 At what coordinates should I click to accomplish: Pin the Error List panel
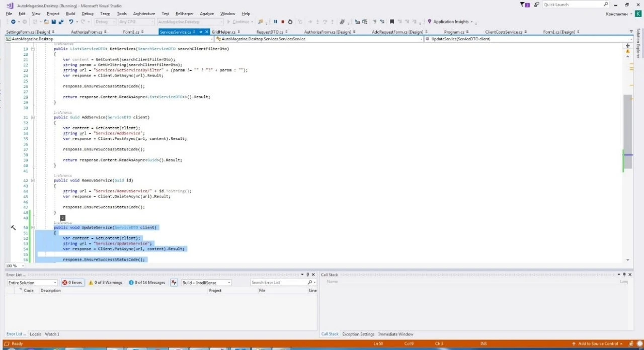[x=308, y=275]
